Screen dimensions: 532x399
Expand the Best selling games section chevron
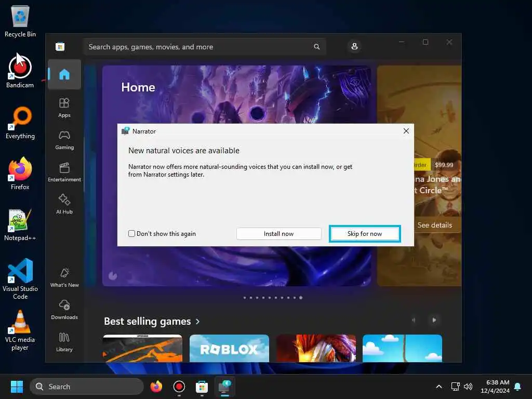(x=198, y=321)
